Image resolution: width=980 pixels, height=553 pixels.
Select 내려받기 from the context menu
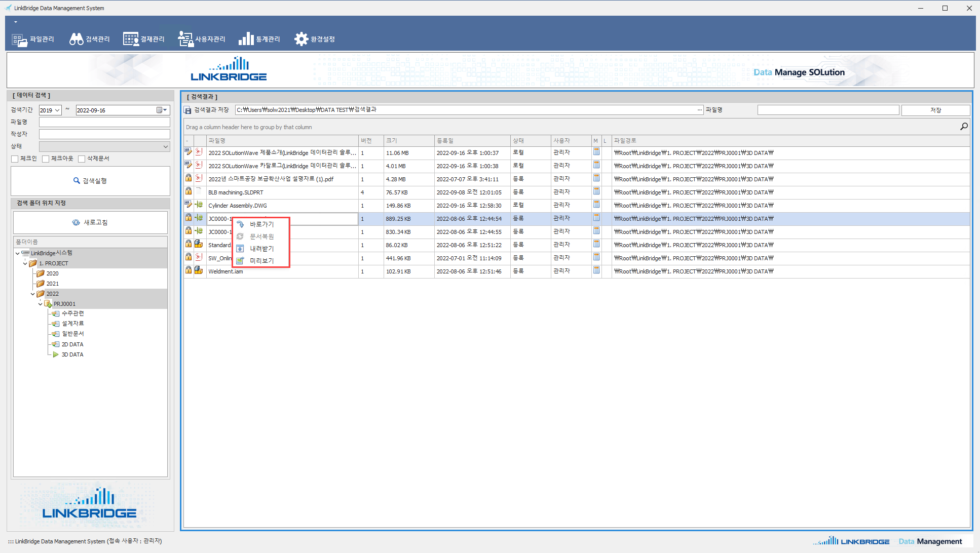[261, 249]
